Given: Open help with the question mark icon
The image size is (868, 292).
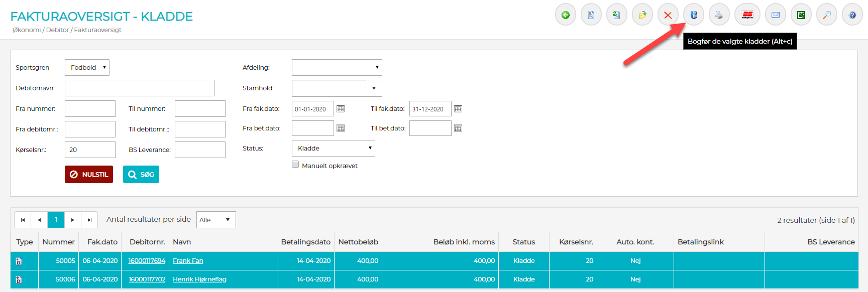Looking at the screenshot, I should pyautogui.click(x=852, y=15).
